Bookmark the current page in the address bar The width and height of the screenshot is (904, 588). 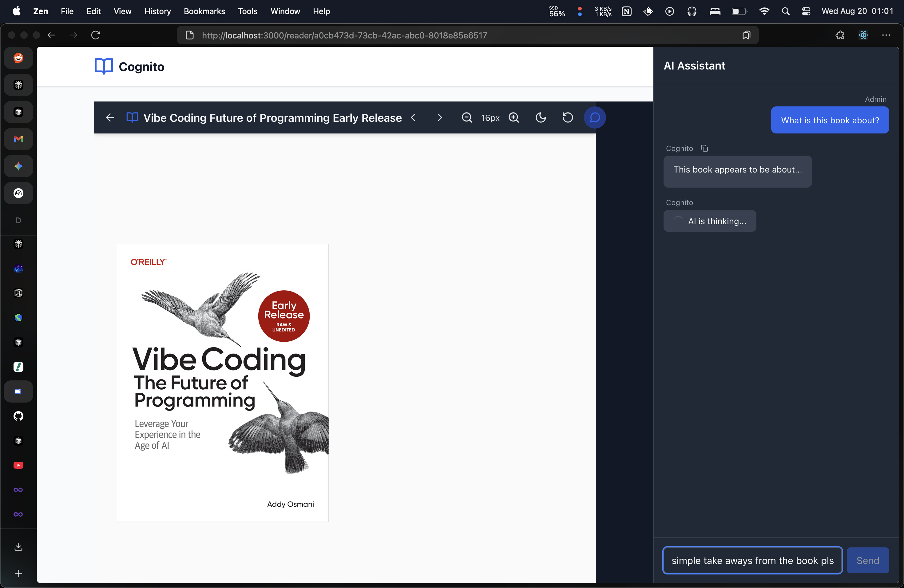point(746,35)
